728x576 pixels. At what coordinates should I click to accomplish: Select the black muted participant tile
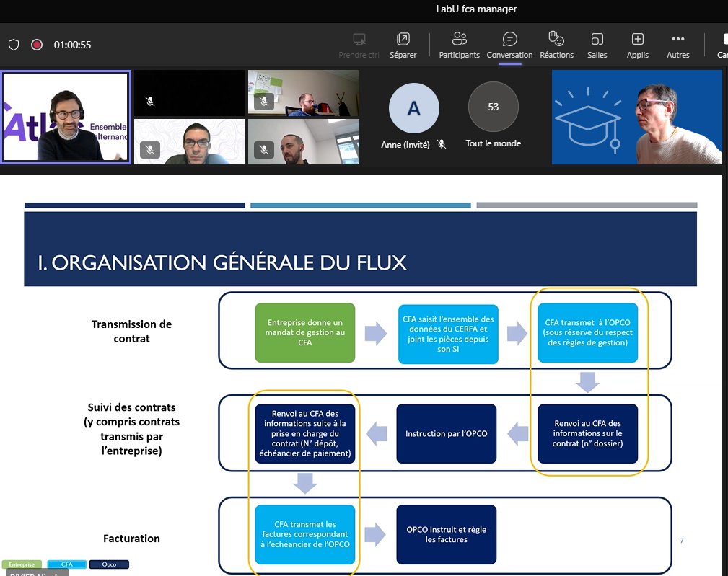click(190, 93)
